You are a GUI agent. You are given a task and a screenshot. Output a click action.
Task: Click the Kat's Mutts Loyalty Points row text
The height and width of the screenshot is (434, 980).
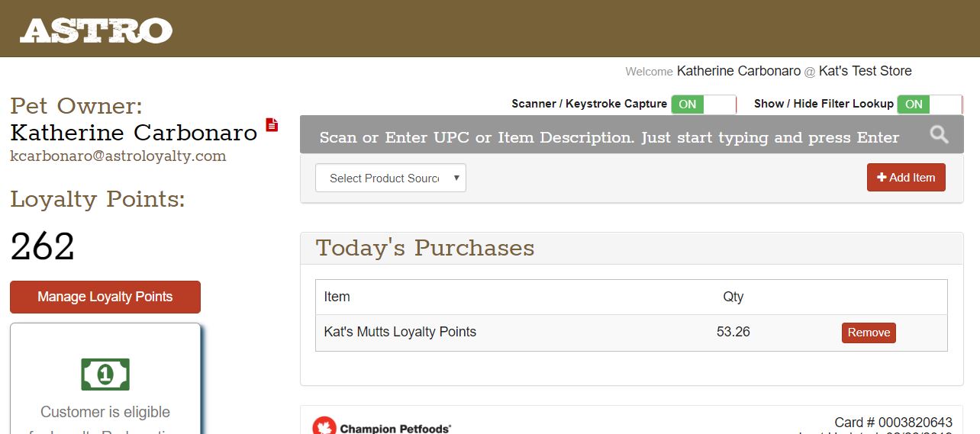coord(400,332)
